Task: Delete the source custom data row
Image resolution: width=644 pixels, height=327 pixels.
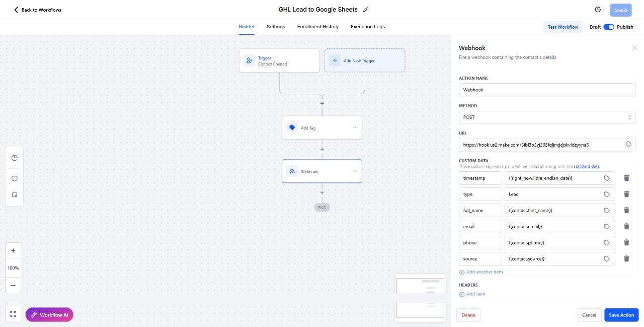Action: pyautogui.click(x=626, y=258)
